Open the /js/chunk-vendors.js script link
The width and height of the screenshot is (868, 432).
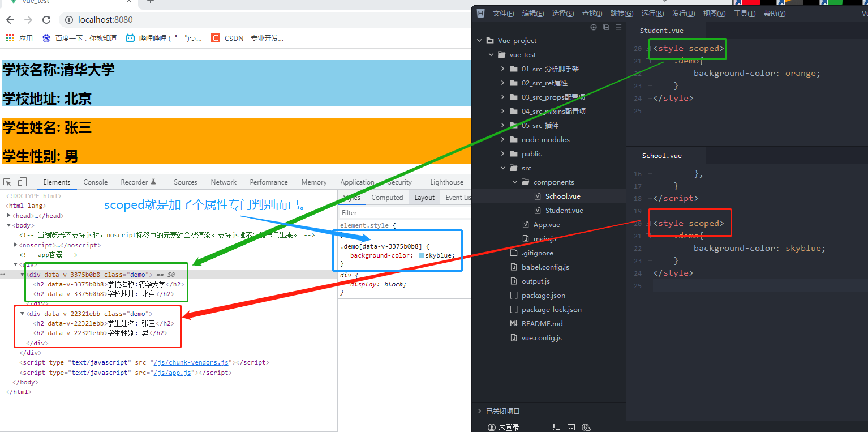(191, 362)
